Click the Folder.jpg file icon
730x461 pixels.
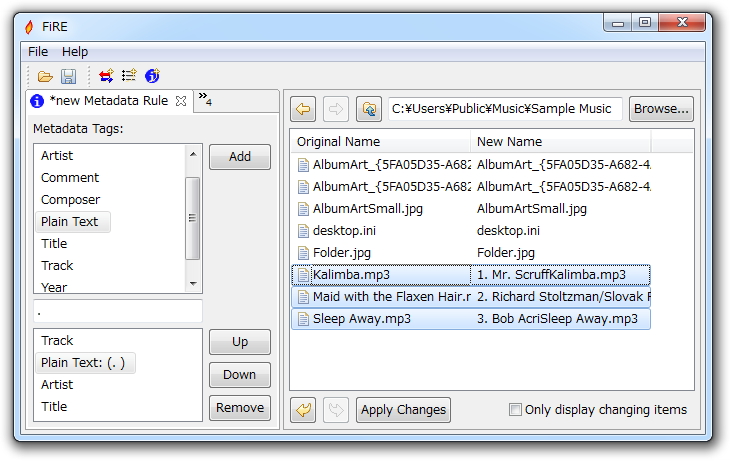coord(303,253)
